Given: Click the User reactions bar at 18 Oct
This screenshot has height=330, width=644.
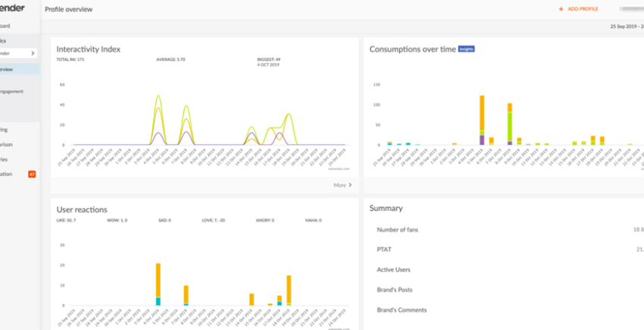Looking at the screenshot, I should pos(289,290).
